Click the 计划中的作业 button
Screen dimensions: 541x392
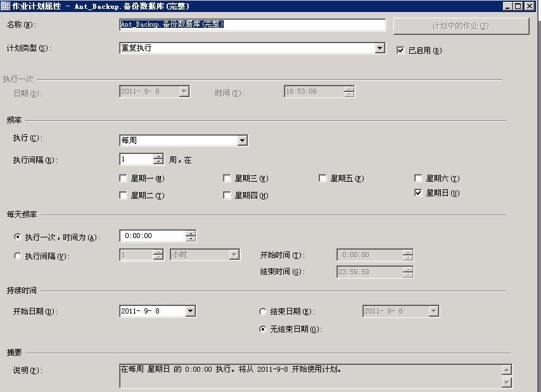point(461,26)
